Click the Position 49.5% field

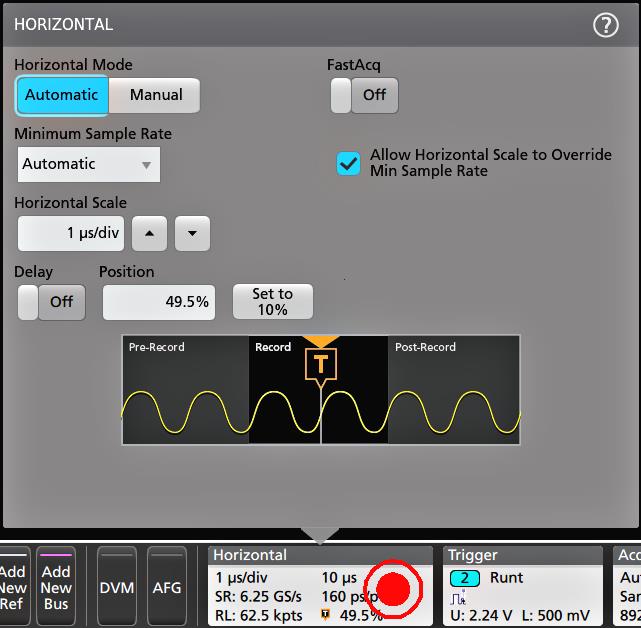pyautogui.click(x=159, y=302)
